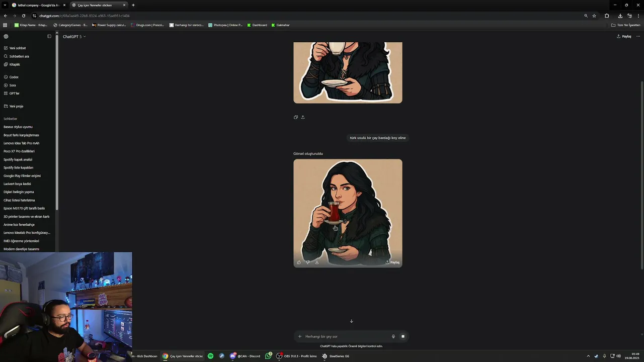The width and height of the screenshot is (644, 362).
Task: Download the generated image
Action: coord(317,262)
